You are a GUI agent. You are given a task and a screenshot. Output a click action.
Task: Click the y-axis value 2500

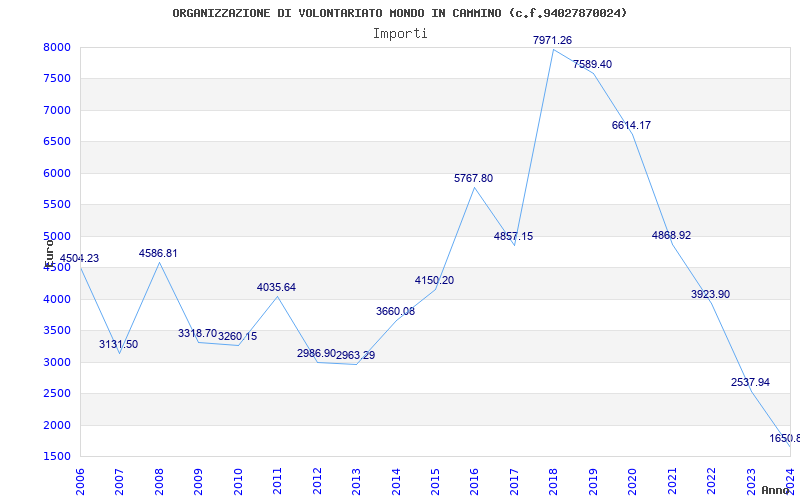[x=57, y=394]
